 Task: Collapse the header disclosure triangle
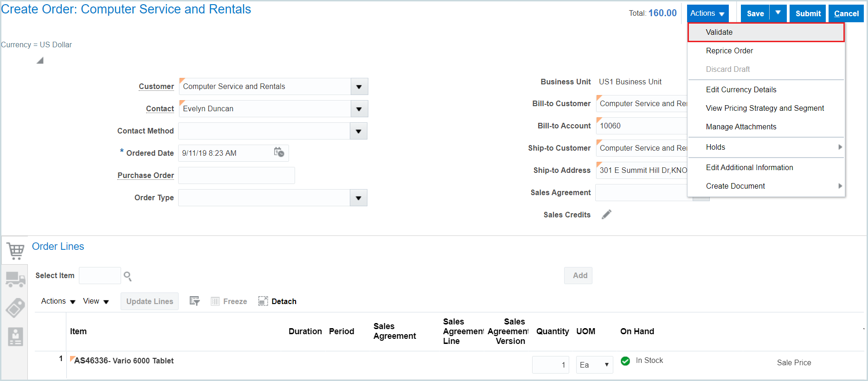(x=40, y=60)
